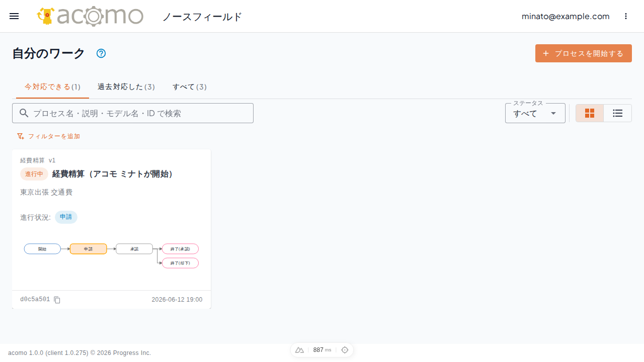Click the 申請 progress chip

66,217
